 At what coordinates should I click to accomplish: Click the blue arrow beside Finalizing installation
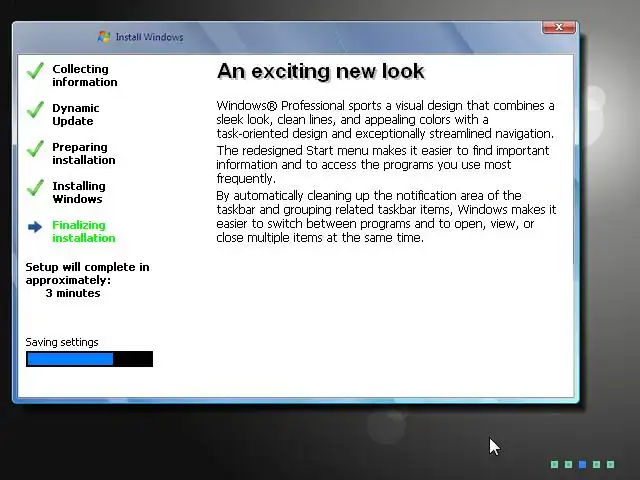(35, 227)
